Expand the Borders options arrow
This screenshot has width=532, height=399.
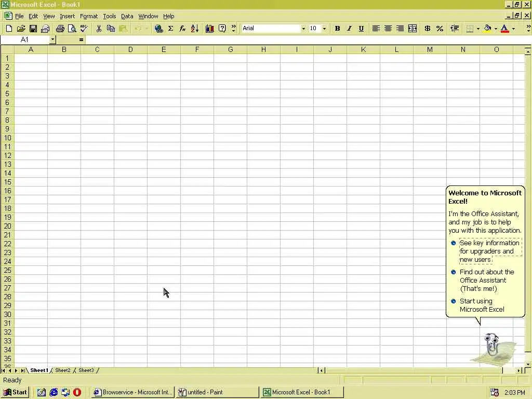478,29
